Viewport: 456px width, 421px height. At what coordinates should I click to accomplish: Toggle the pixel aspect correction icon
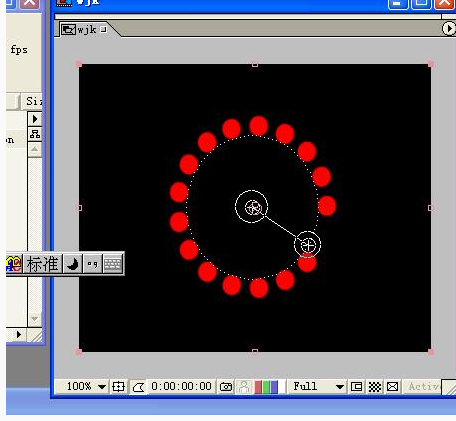point(393,387)
